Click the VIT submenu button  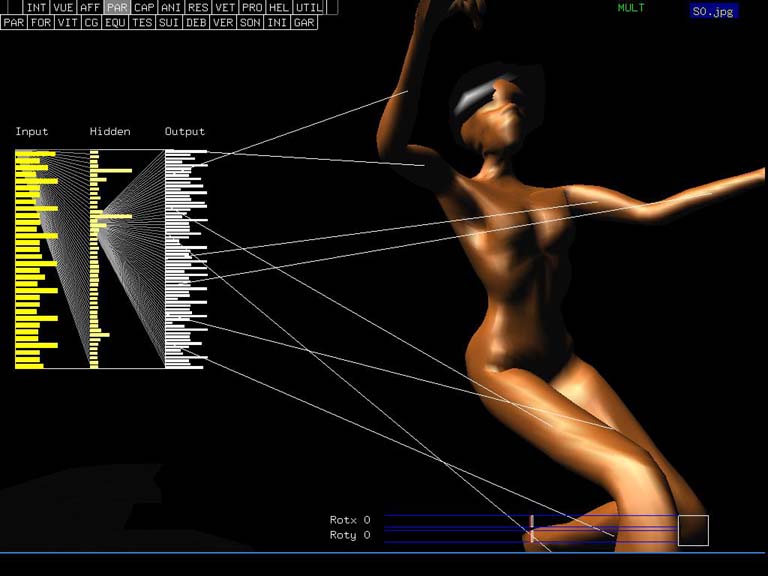coord(67,22)
